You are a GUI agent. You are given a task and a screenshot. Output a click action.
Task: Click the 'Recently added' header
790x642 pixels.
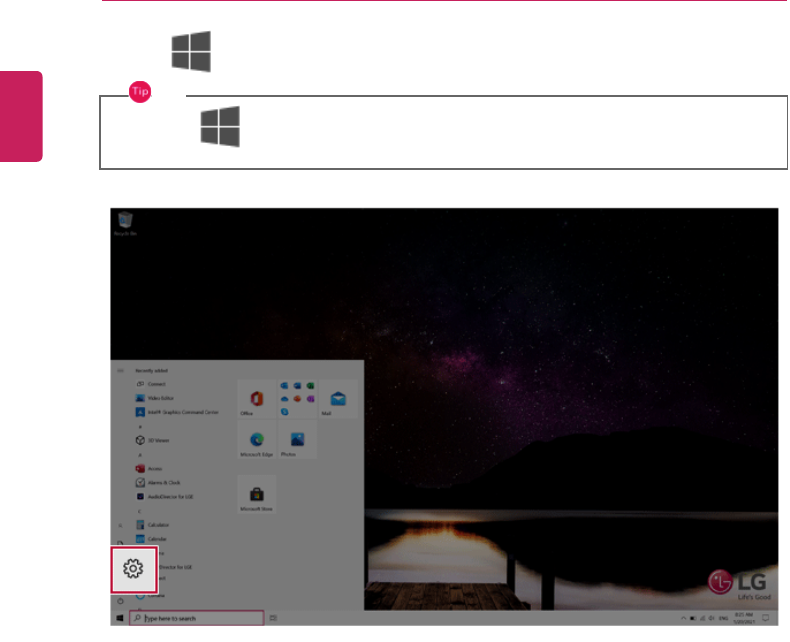coord(151,371)
